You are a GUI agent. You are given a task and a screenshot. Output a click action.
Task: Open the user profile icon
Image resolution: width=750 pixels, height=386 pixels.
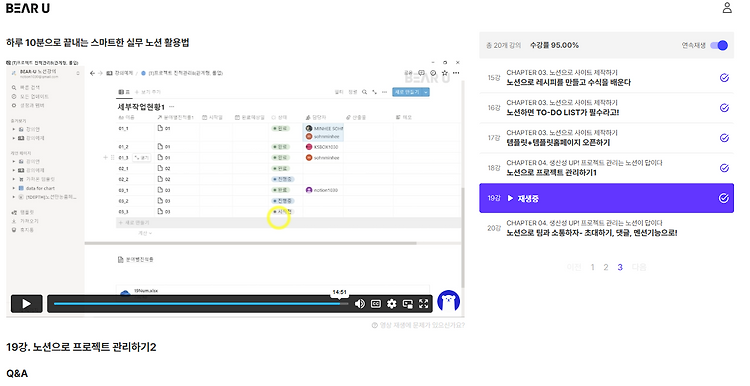[x=727, y=8]
